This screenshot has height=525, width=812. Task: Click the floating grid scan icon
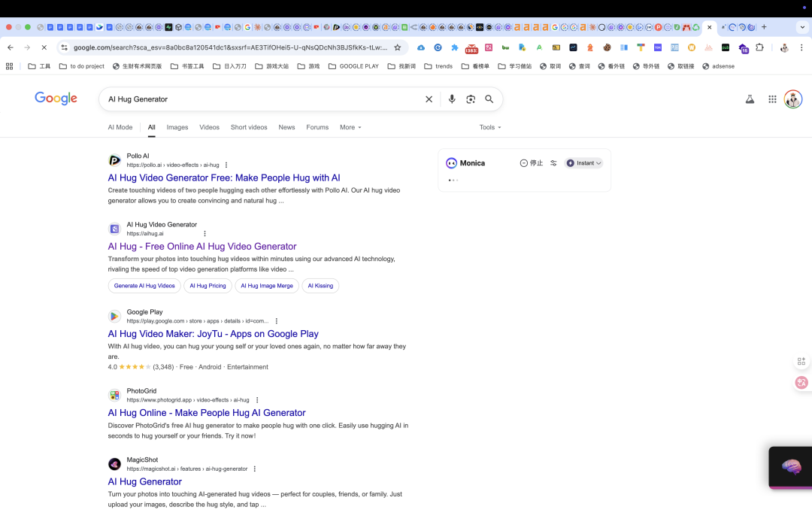[x=801, y=361]
